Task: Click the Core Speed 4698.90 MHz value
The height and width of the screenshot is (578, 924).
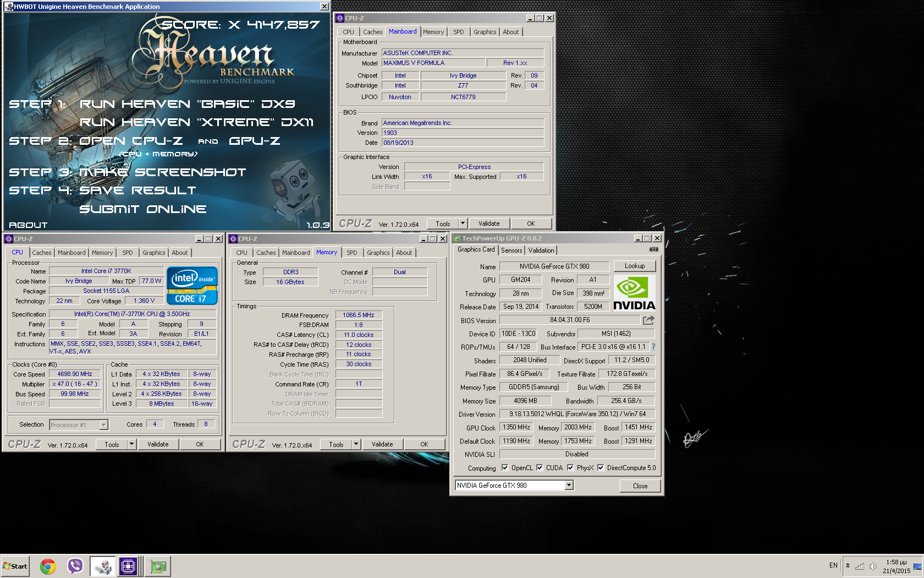Action: click(75, 374)
